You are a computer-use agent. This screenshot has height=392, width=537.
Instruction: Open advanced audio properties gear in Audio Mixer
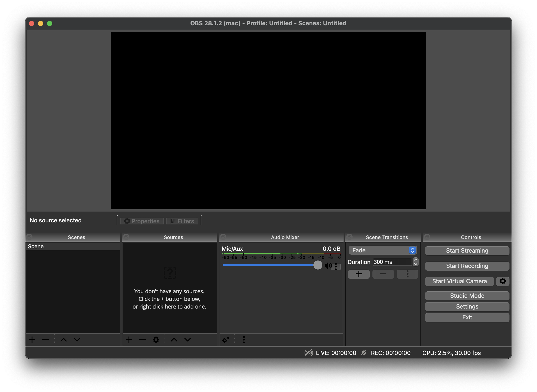pos(226,339)
